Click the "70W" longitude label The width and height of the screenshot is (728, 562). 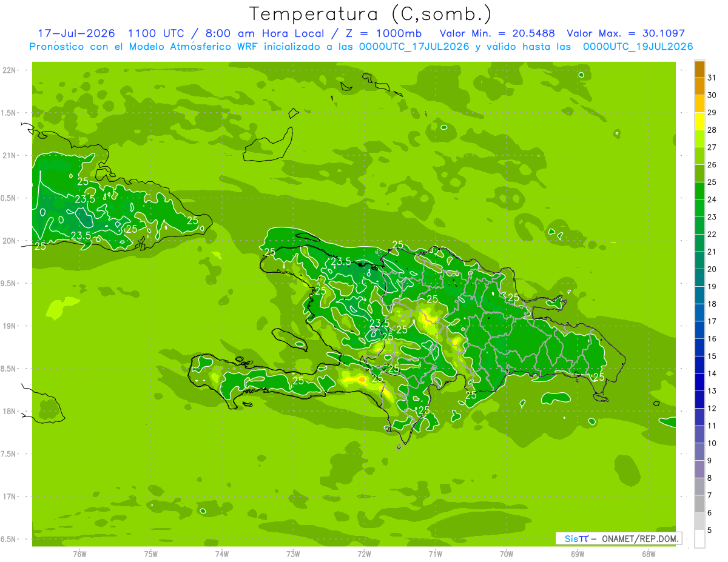point(507,554)
